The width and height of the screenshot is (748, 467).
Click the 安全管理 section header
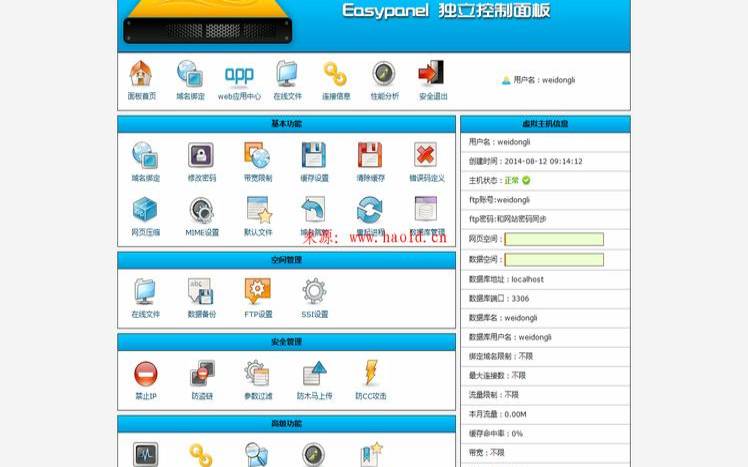[x=286, y=342]
